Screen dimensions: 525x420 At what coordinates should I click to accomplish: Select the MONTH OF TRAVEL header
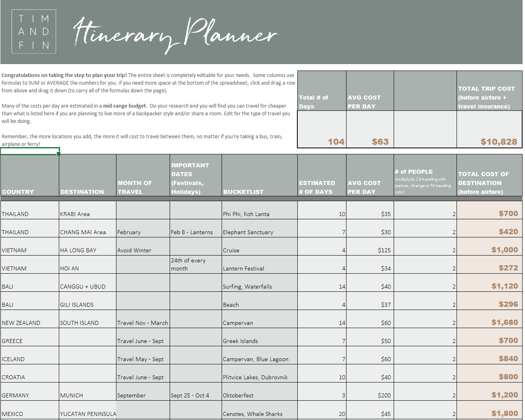tap(143, 175)
